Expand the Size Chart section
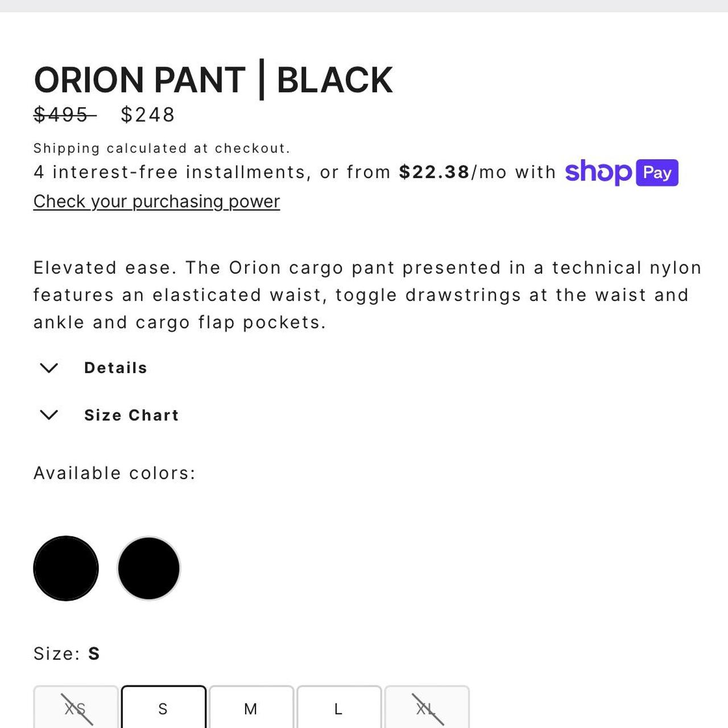Screen dimensions: 728x728 [x=131, y=415]
